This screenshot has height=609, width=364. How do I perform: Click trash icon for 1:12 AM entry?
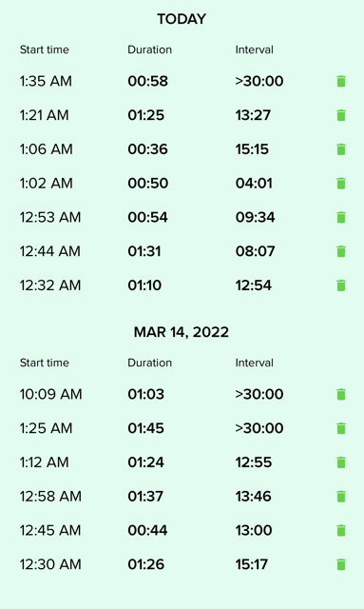(341, 462)
